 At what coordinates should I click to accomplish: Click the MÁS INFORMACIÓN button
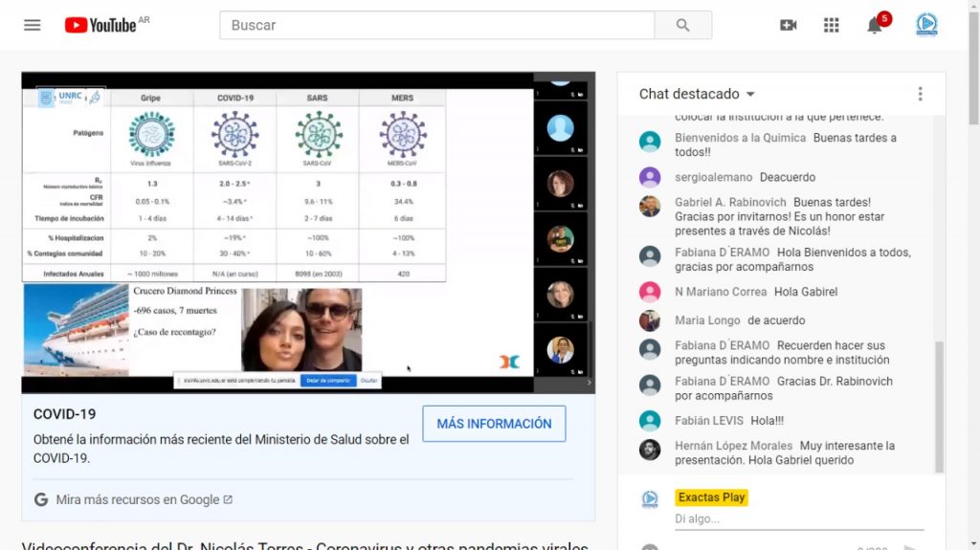coord(494,424)
